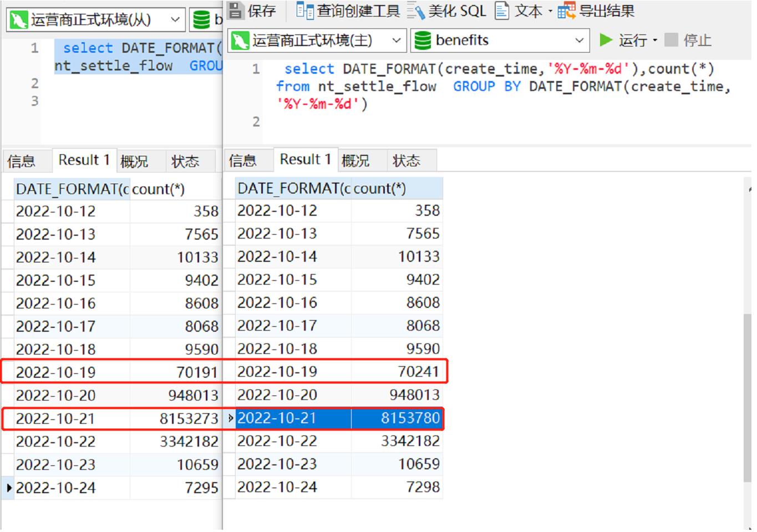Select cell 3342182 in left result grid
757x532 pixels.
point(176,442)
